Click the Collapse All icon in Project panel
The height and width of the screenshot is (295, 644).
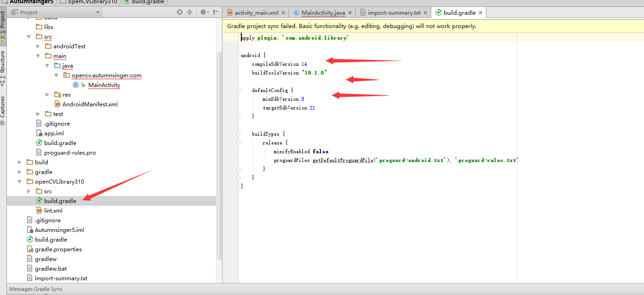189,12
